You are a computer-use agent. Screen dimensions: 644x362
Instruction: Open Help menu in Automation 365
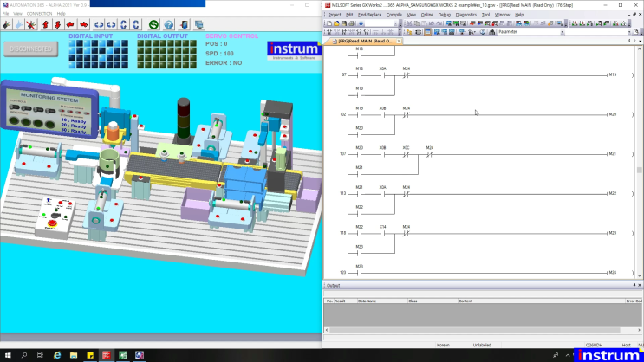62,14
